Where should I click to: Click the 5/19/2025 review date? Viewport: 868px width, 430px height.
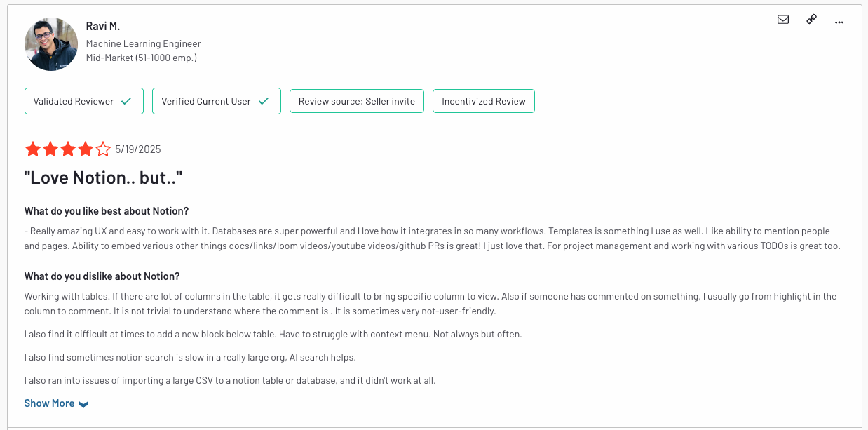(x=138, y=149)
